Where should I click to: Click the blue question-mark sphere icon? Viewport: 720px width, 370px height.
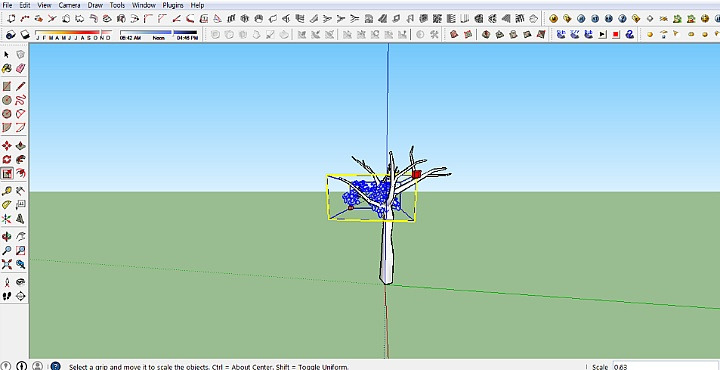[622, 19]
